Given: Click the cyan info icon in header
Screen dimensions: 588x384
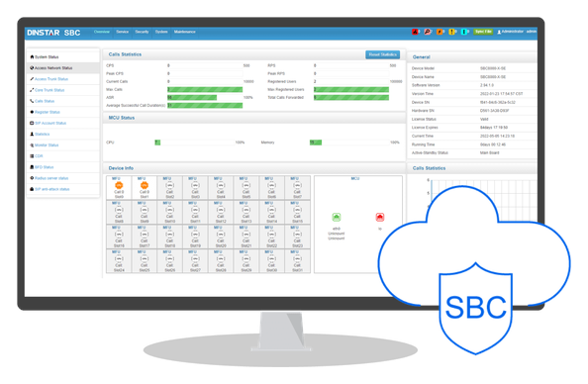Looking at the screenshot, I should click(464, 32).
